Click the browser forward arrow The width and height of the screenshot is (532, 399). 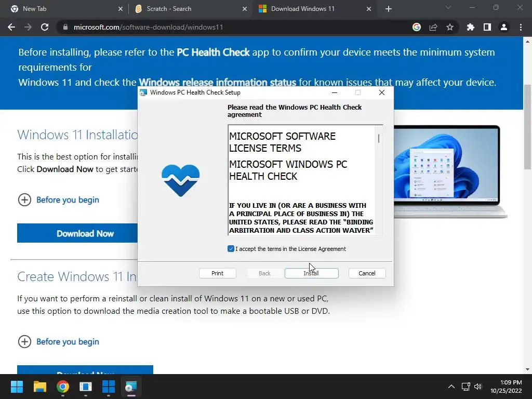[x=28, y=27]
